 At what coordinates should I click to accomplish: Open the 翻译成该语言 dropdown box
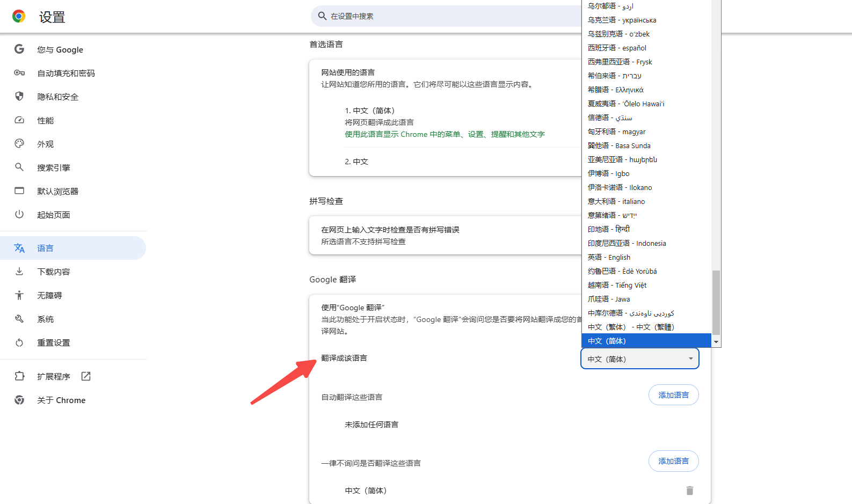coord(640,359)
